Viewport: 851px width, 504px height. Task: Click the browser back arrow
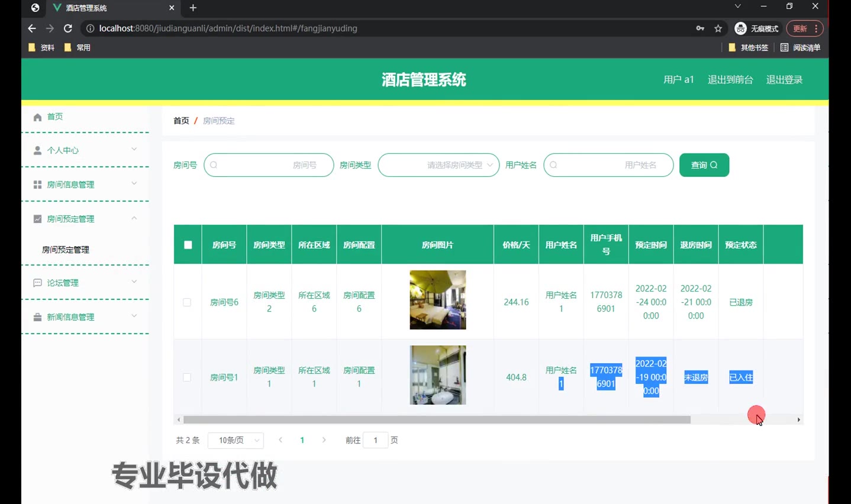coord(32,28)
